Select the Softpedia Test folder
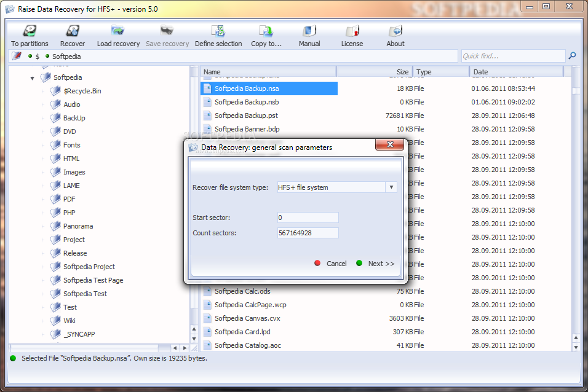Viewport: 588px width, 392px height. point(85,294)
